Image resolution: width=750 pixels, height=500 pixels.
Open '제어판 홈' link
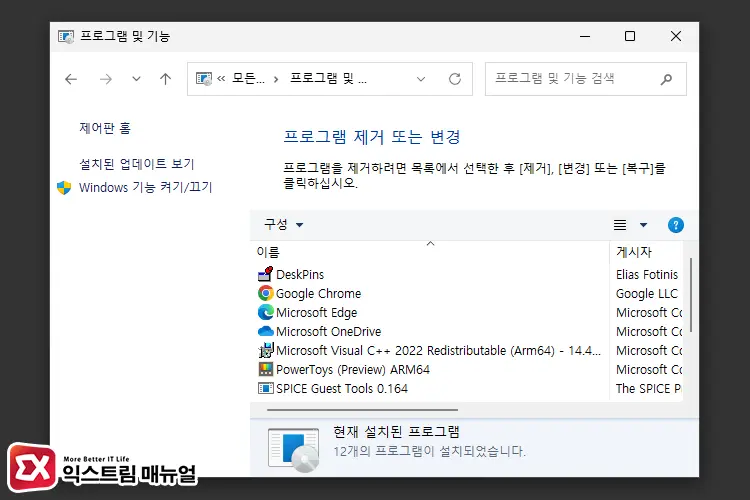pos(105,128)
